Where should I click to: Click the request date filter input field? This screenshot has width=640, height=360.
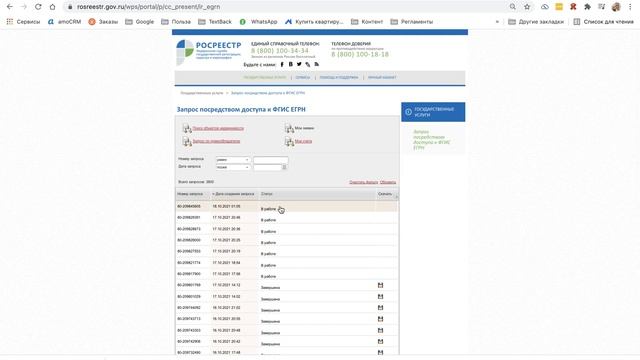click(267, 167)
